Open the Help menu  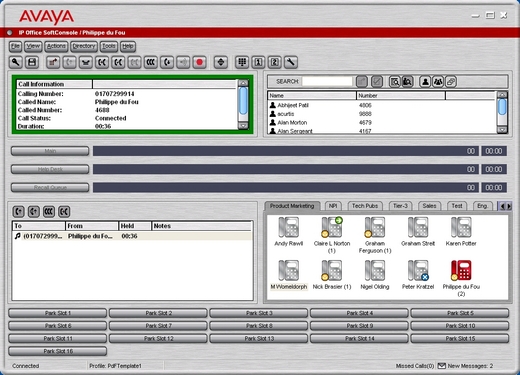coord(128,46)
